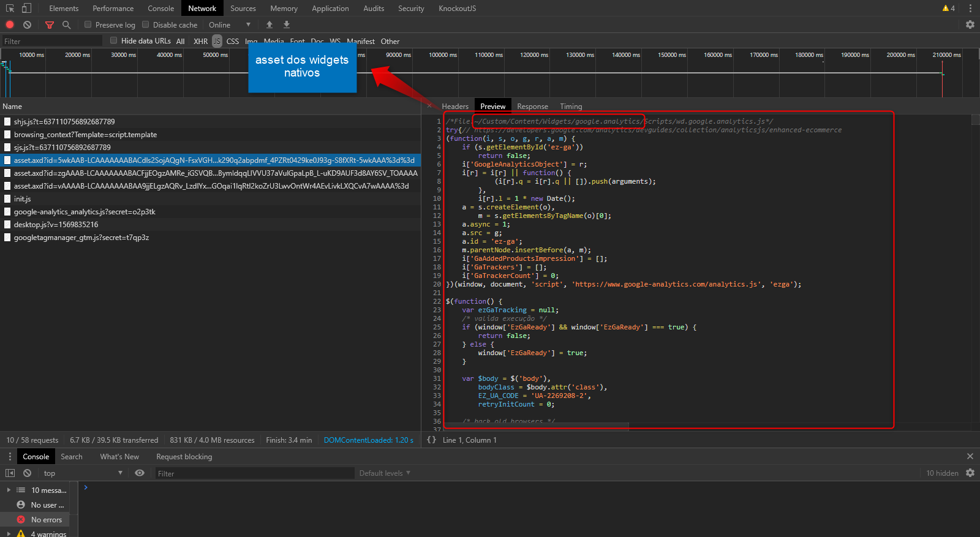Open the What's New drawer tab
Viewport: 980px width, 537px height.
(119, 457)
